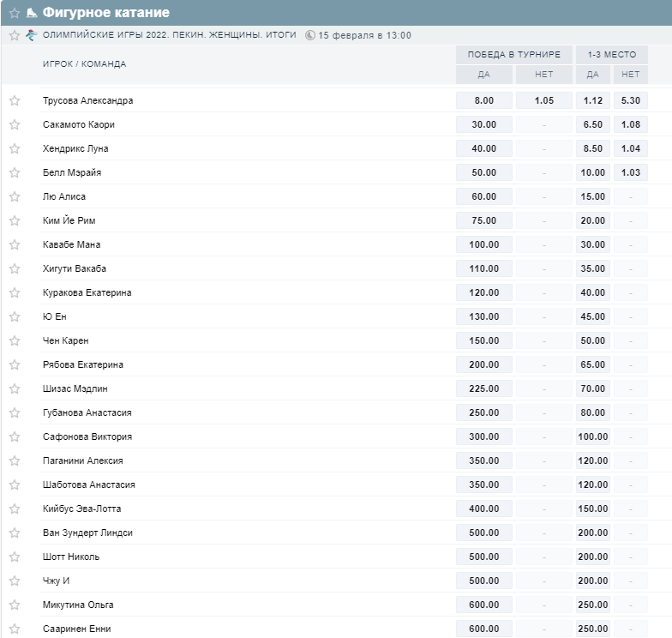This screenshot has height=638, width=672.
Task: Star the Figure Skating sport header
Action: 14,13
